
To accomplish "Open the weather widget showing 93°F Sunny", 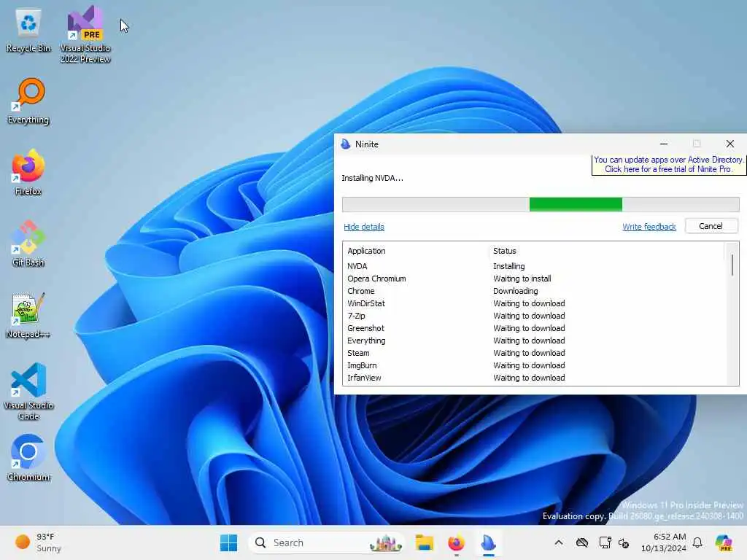I will point(38,542).
